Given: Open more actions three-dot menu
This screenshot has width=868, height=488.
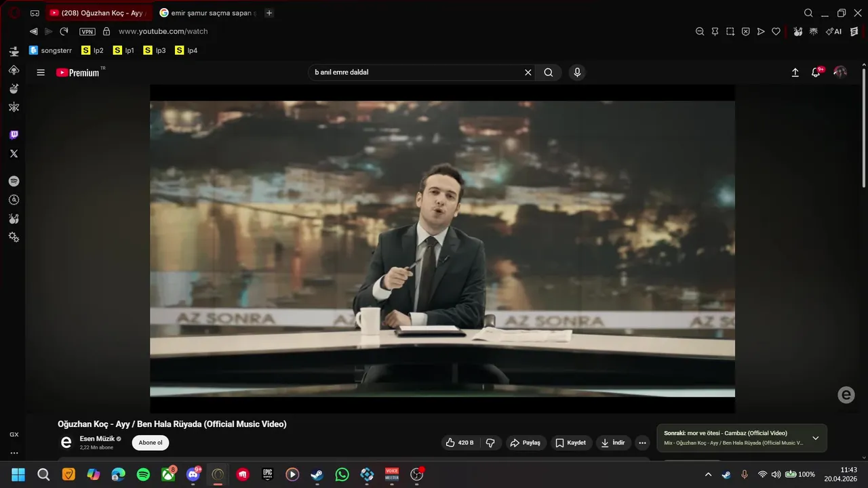Looking at the screenshot, I should [642, 443].
